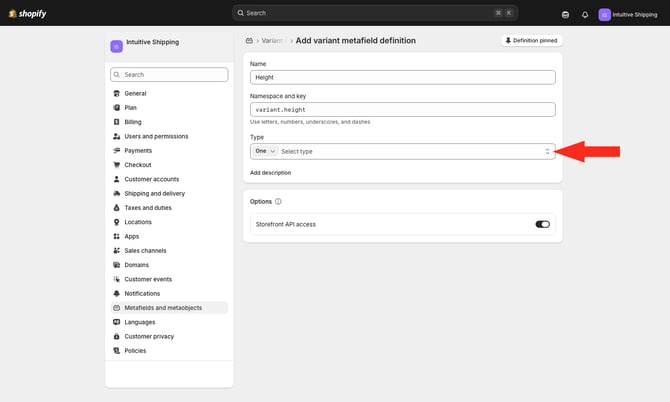Viewport: 670px width, 402px height.
Task: Click the Locations pin icon
Action: click(116, 222)
